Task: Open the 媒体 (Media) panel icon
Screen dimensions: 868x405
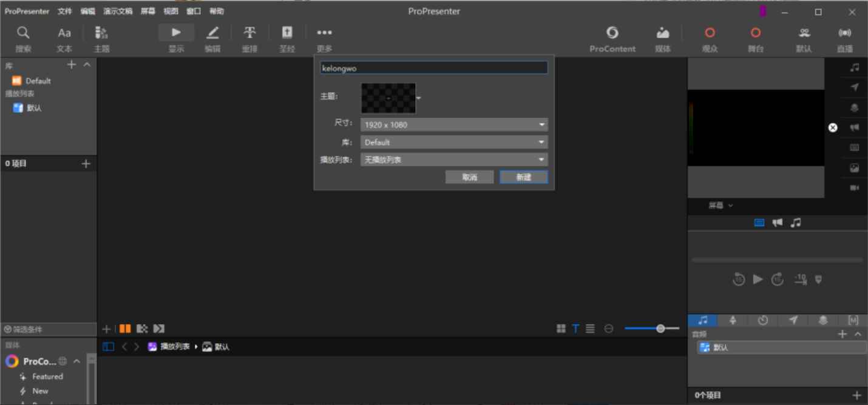Action: point(663,38)
